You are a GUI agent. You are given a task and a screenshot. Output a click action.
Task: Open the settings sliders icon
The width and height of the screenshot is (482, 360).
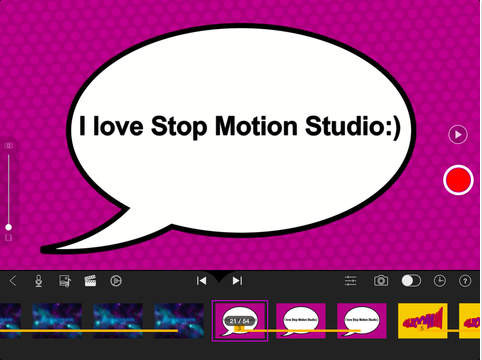[351, 281]
